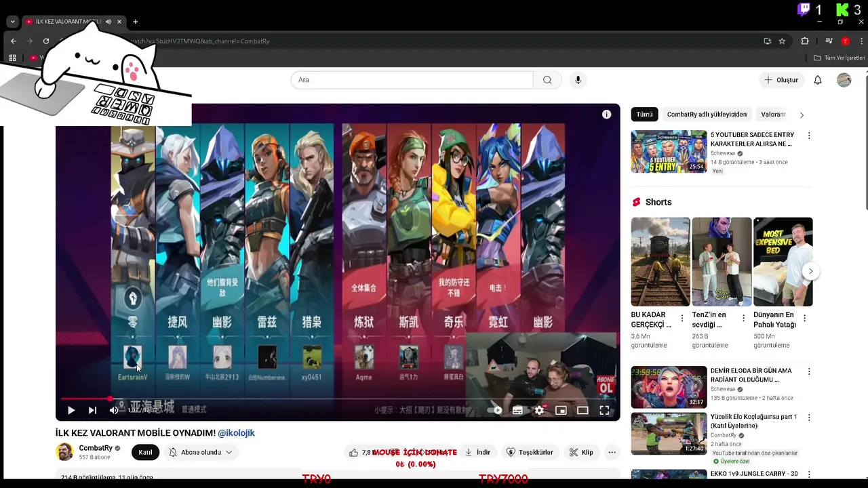The image size is (868, 488).
Task: Open options for 'Yüceltik Elo Koçluğumsu' video
Action: (x=809, y=418)
